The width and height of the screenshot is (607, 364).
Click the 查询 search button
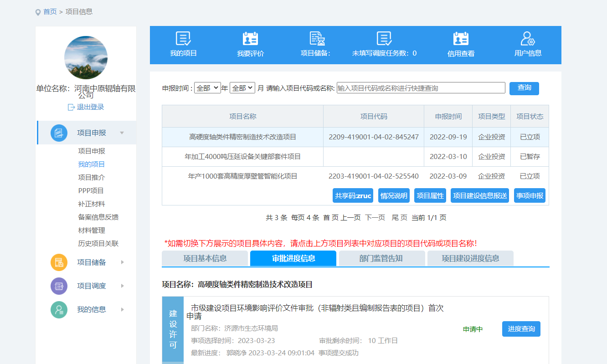[524, 88]
